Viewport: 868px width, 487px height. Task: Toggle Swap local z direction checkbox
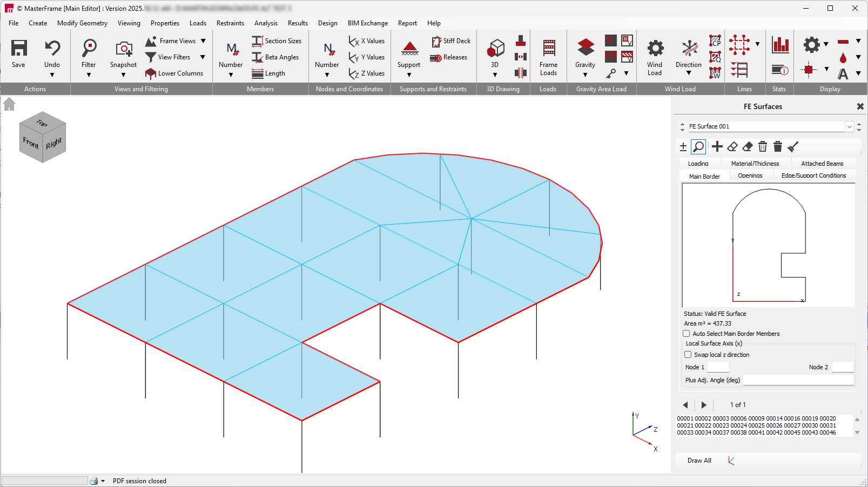coord(688,355)
